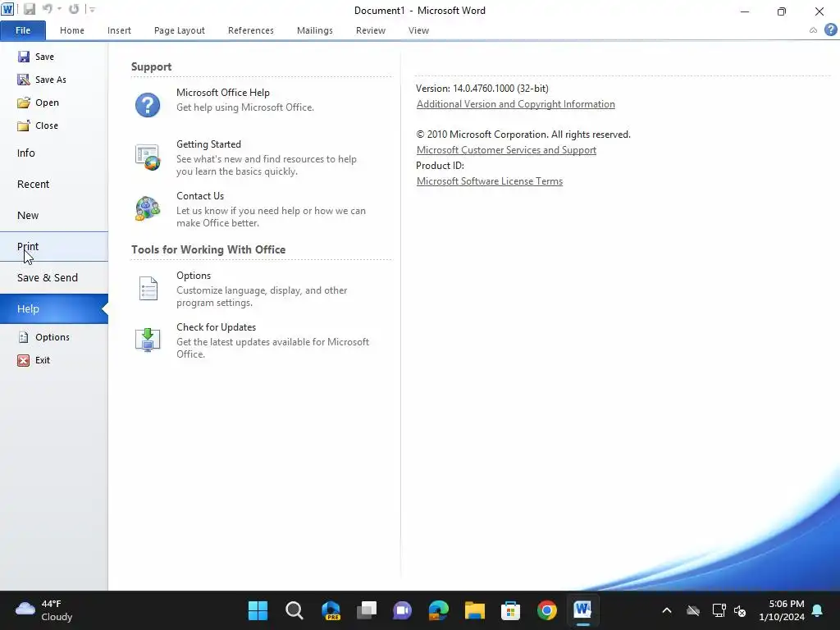
Task: Open the Mailings tab
Action: [315, 30]
